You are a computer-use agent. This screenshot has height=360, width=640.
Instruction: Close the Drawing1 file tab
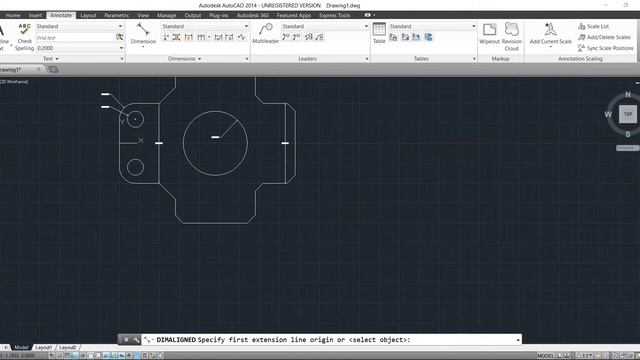pyautogui.click(x=39, y=69)
